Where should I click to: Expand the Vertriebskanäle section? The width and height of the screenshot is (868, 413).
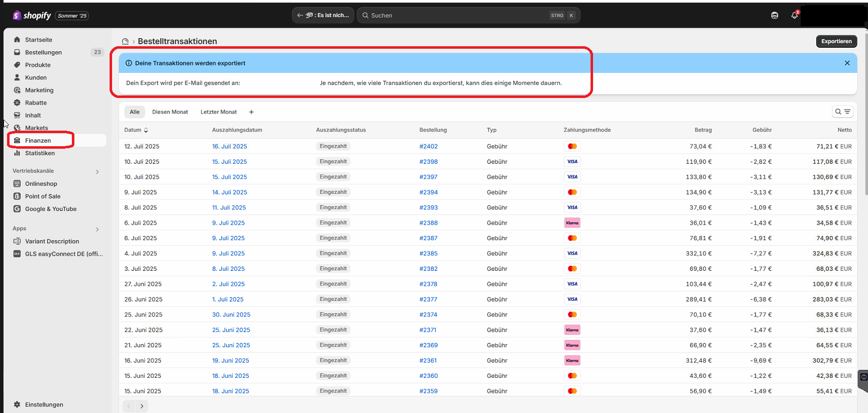pos(97,171)
